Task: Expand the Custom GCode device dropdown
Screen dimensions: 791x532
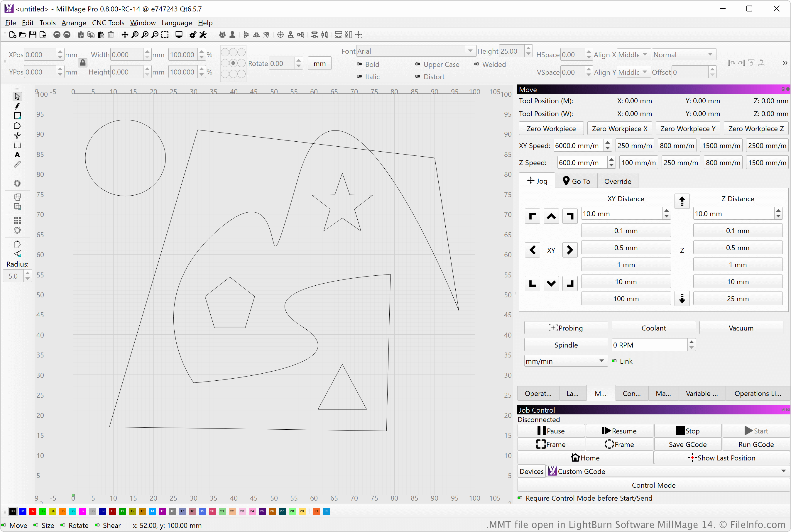Action: (x=667, y=471)
